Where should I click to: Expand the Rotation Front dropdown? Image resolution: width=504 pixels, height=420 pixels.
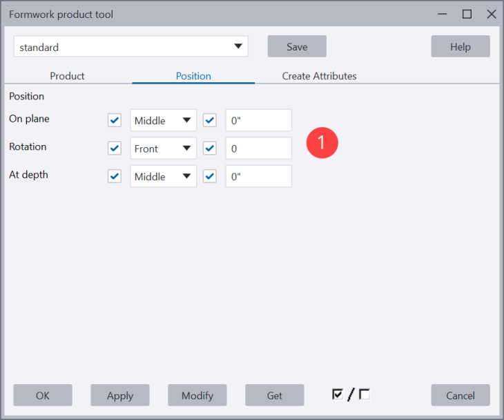[163, 149]
